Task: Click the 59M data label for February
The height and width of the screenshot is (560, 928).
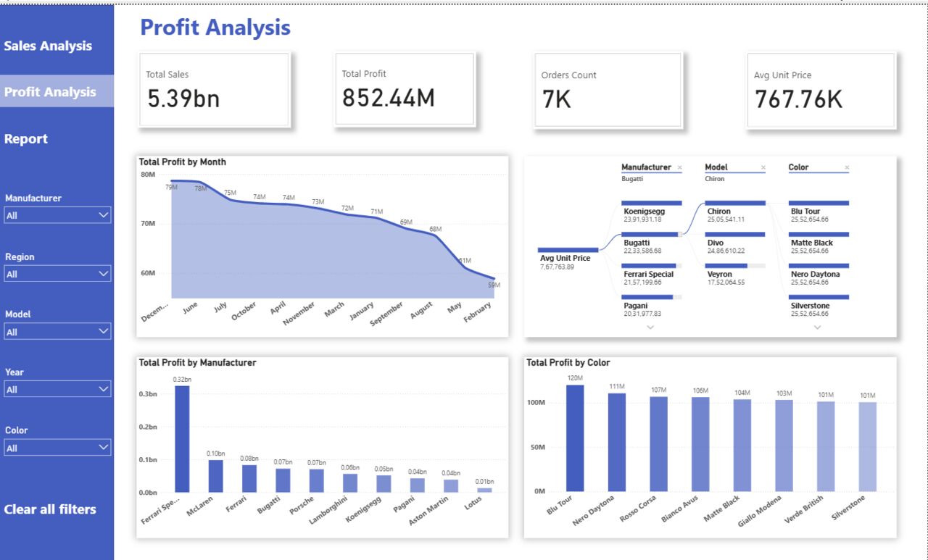Action: click(x=494, y=285)
